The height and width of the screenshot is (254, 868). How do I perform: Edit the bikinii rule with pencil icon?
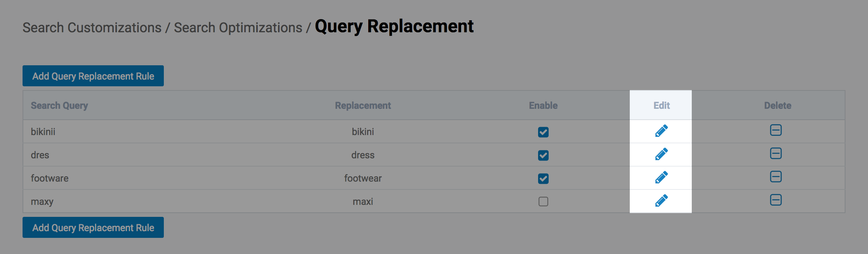(x=661, y=131)
